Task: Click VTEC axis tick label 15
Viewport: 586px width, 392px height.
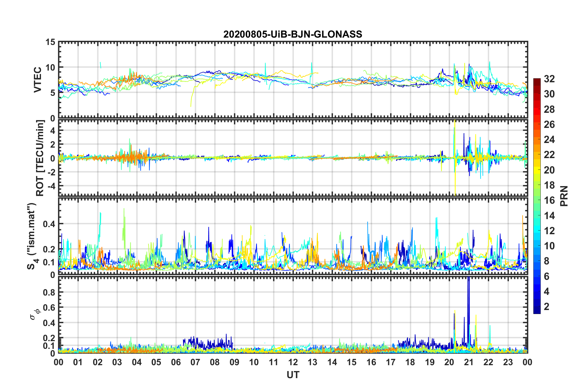Action: 50,42
